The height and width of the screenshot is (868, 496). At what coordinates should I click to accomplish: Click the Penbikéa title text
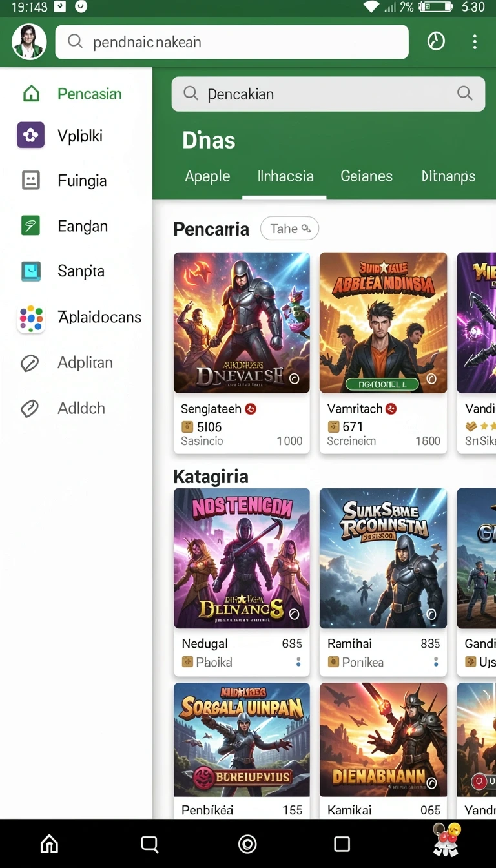pos(207,810)
